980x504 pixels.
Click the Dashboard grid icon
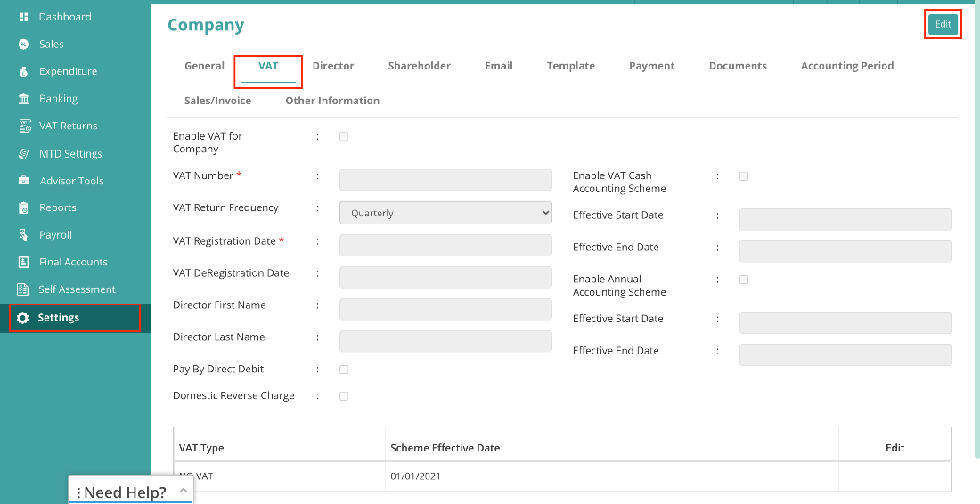(x=24, y=17)
